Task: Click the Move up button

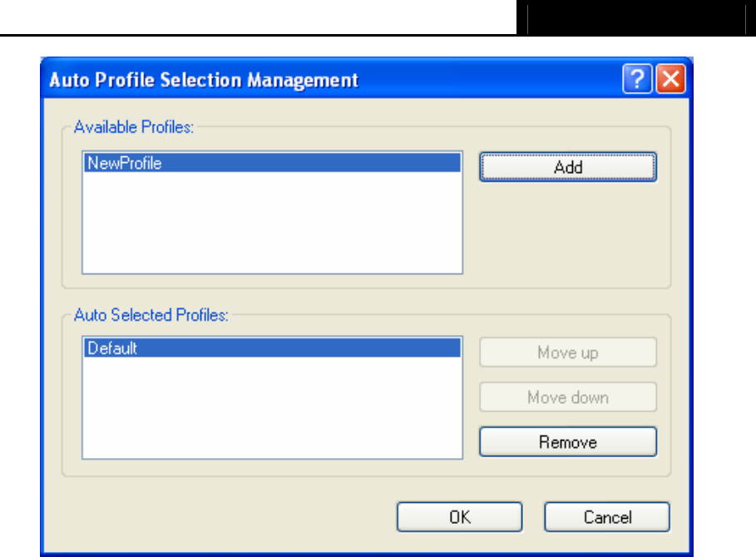Action: [x=568, y=352]
